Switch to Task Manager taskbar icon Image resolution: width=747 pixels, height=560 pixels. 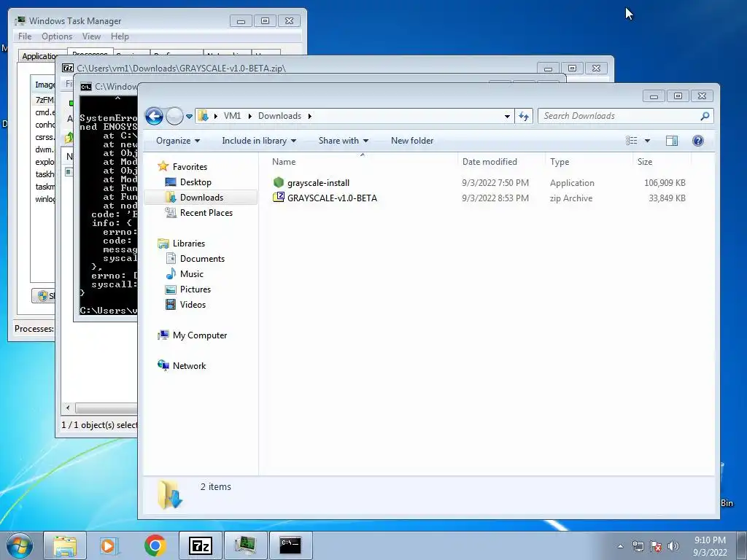[x=245, y=545]
